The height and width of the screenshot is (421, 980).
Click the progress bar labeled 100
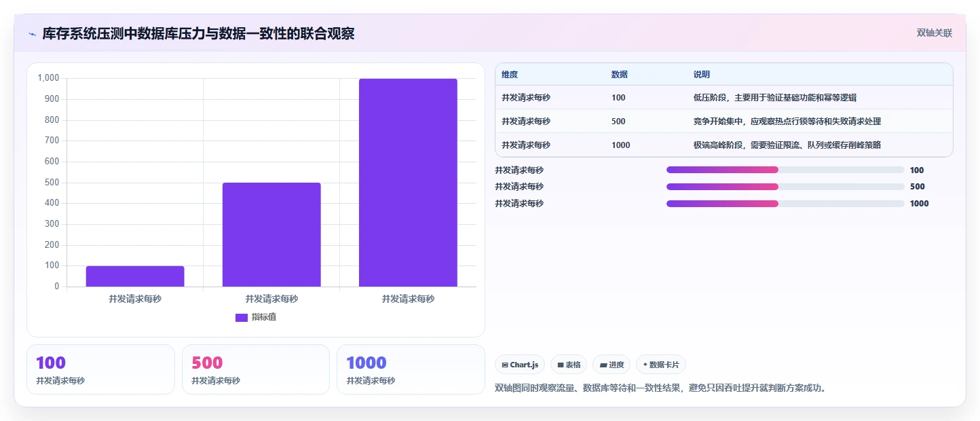click(785, 170)
